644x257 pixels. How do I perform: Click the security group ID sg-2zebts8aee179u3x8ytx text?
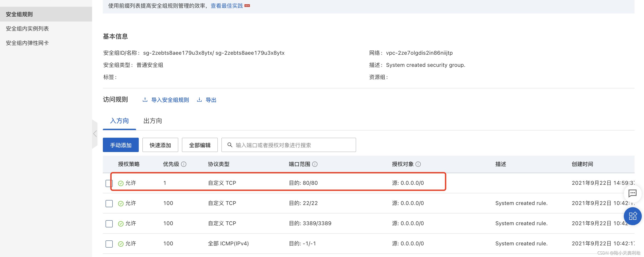[x=179, y=53]
